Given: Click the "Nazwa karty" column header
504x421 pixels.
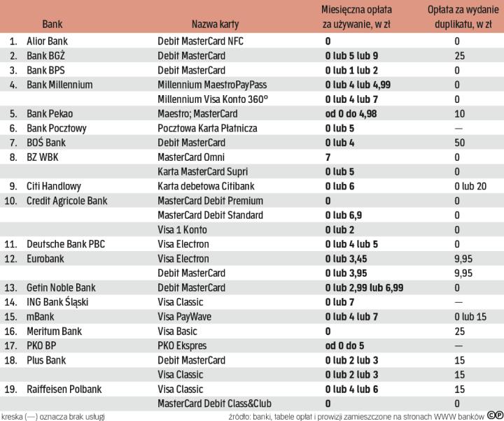Looking at the screenshot, I should (x=213, y=25).
